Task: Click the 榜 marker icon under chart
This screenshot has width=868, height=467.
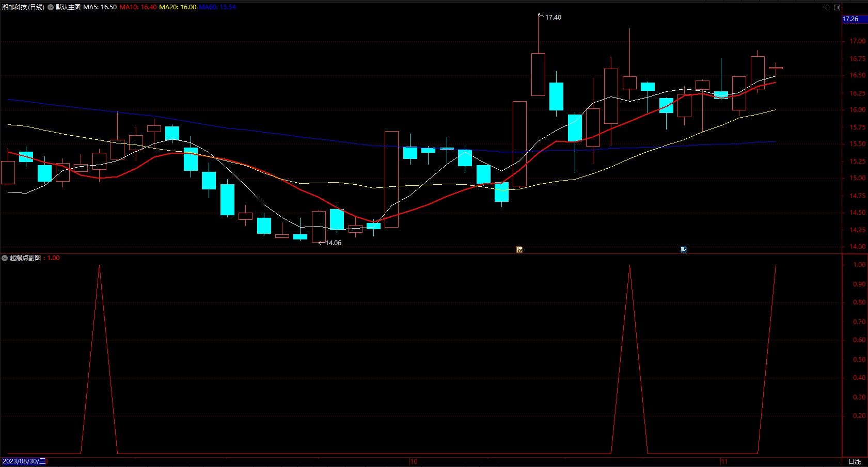Action: 519,250
